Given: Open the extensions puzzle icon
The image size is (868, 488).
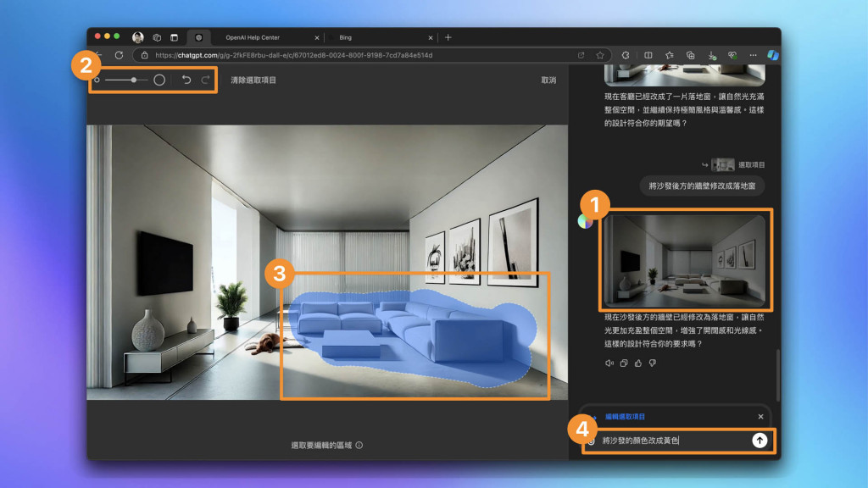Looking at the screenshot, I should (x=626, y=55).
